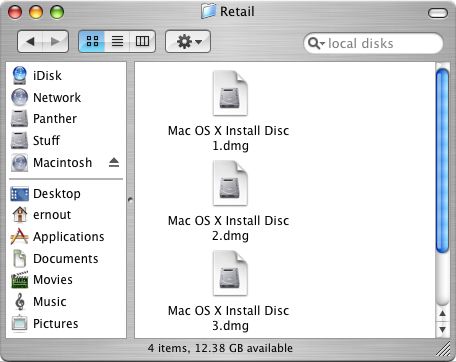Image resolution: width=456 pixels, height=362 pixels.
Task: Click the Retail folder icon in title bar
Action: [209, 11]
